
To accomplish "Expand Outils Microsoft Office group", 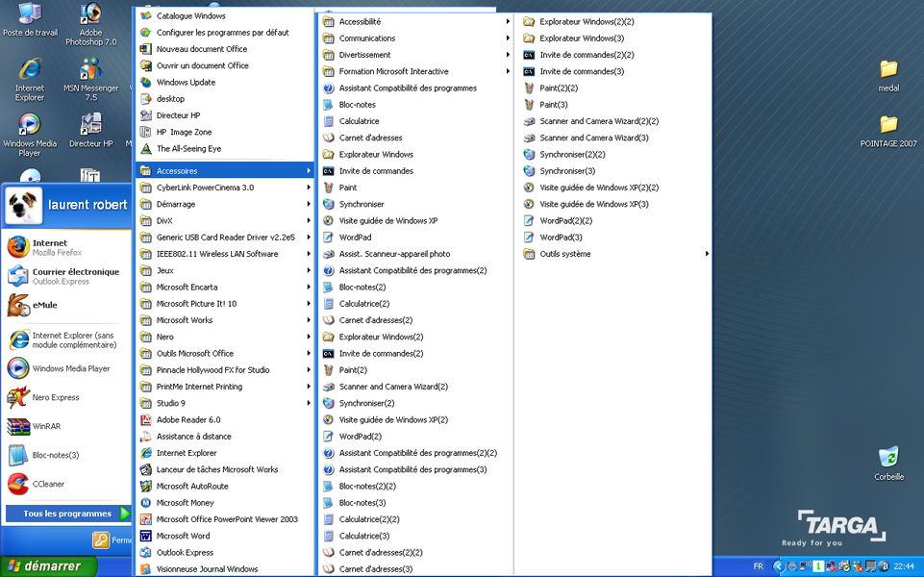I will [x=224, y=353].
